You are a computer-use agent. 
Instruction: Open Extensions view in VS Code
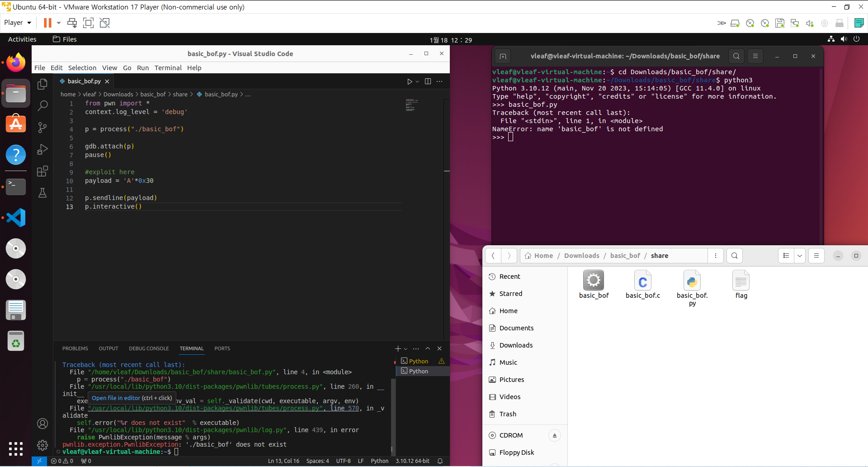42,171
